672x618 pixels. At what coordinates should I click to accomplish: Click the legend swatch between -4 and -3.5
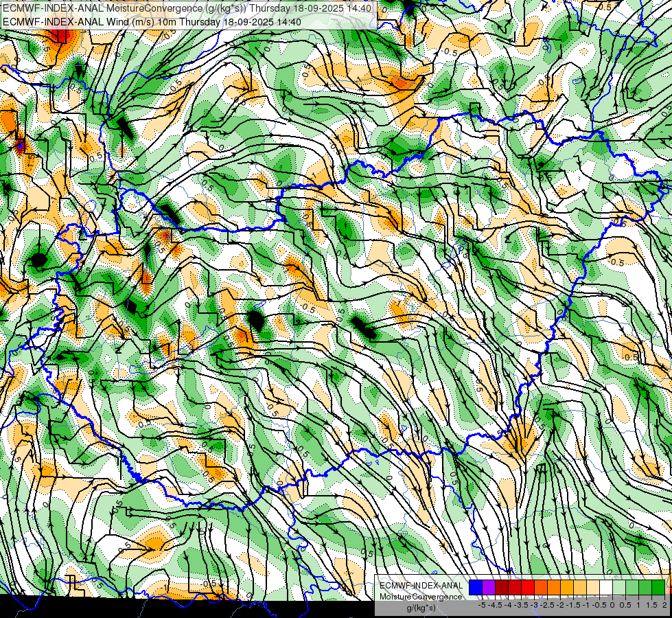[515, 587]
